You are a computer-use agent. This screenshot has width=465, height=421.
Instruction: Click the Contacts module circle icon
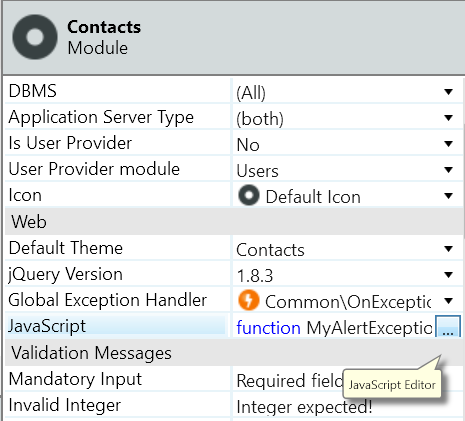click(35, 37)
